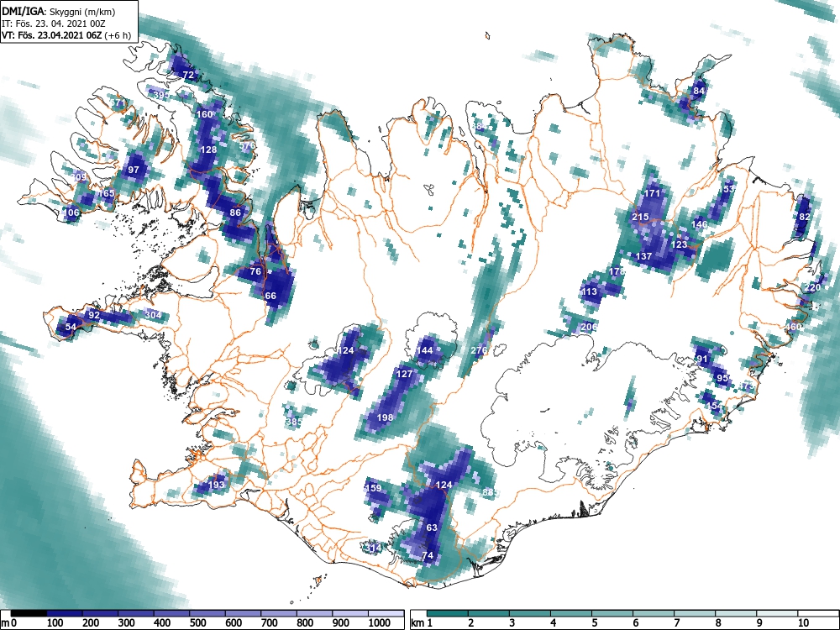Screen dimensions: 840x630
Task: Click the visibility value 153
Action: (728, 188)
